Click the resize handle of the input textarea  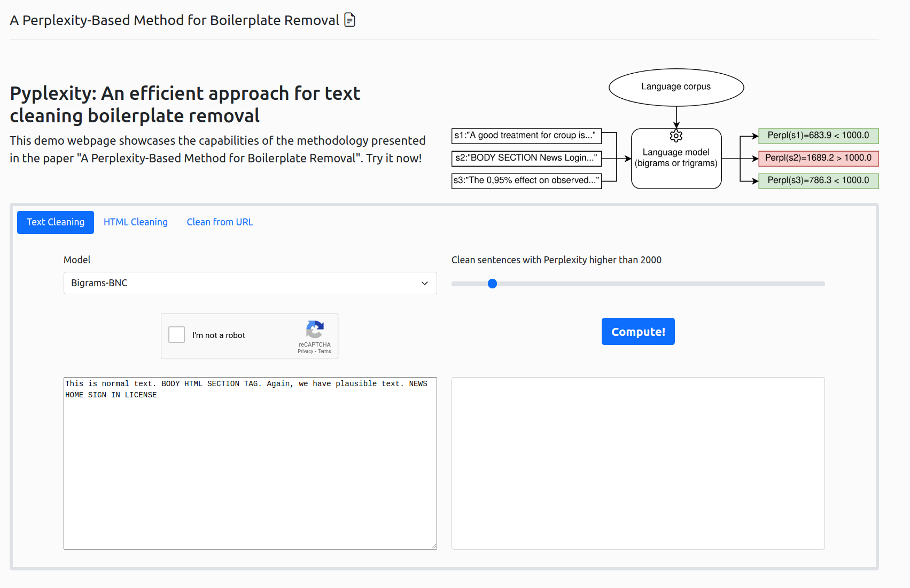coord(433,546)
